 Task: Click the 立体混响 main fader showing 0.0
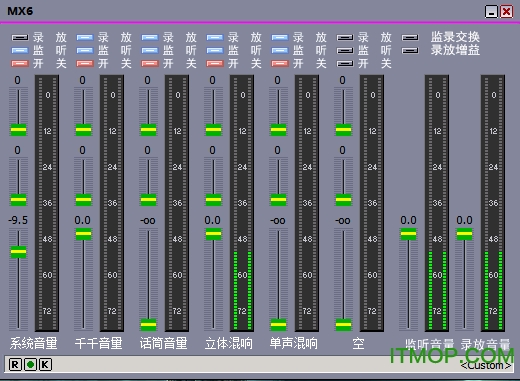(x=213, y=234)
